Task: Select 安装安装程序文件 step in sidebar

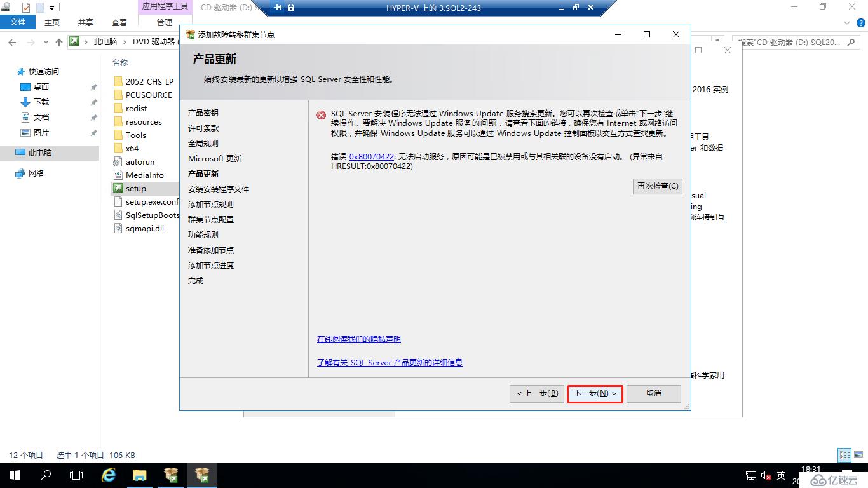Action: 219,189
